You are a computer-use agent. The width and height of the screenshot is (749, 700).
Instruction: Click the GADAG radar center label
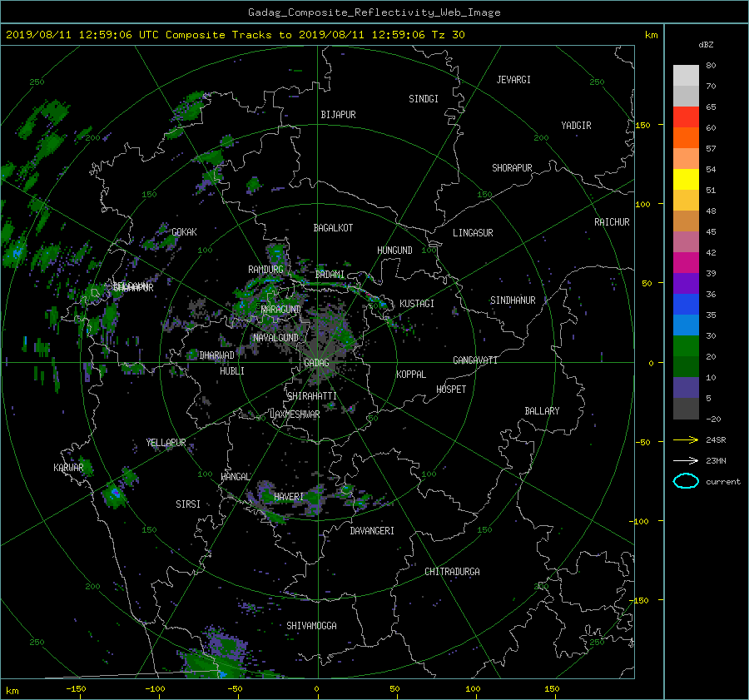pyautogui.click(x=316, y=363)
